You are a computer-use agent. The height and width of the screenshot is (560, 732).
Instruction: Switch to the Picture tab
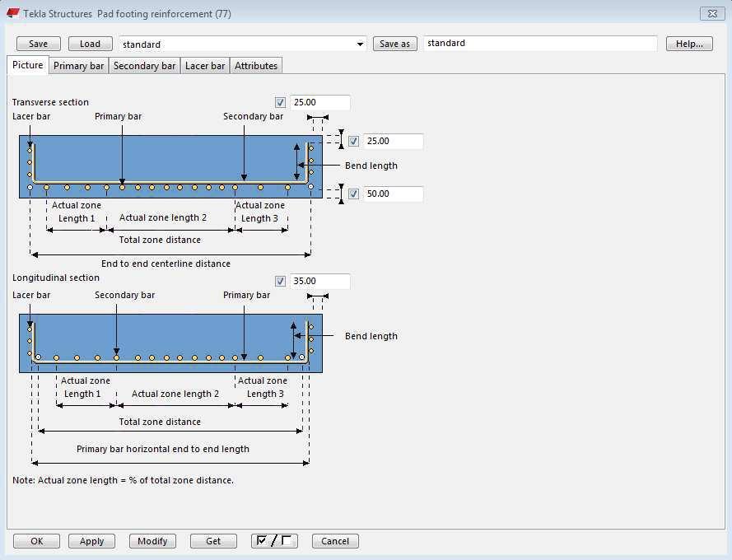tap(27, 65)
